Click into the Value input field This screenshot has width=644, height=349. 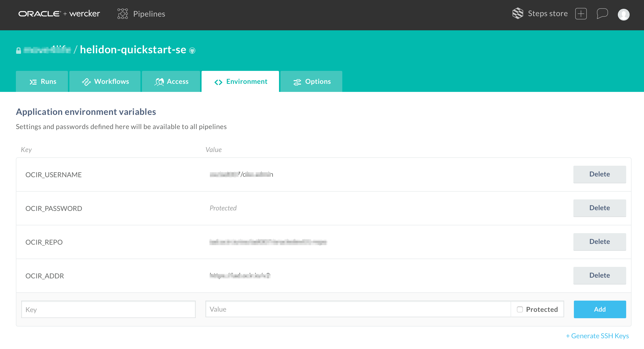[x=357, y=309]
